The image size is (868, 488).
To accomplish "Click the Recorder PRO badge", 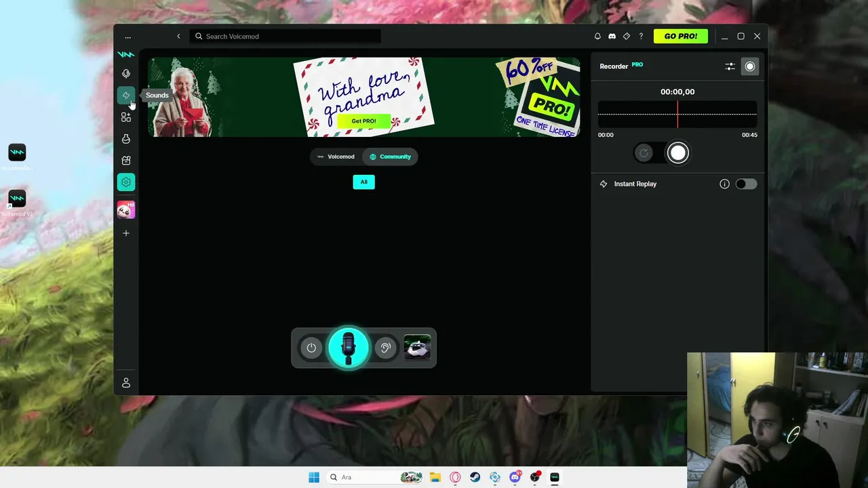I will pos(637,65).
